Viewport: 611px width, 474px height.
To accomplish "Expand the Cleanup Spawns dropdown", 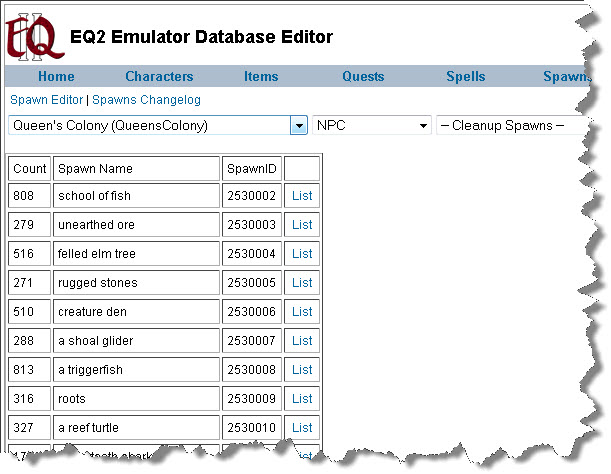I will tap(510, 126).
